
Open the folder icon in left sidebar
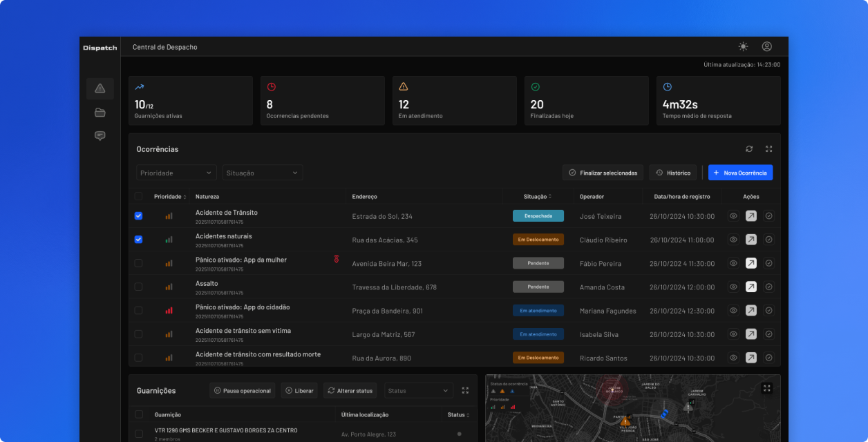click(100, 113)
